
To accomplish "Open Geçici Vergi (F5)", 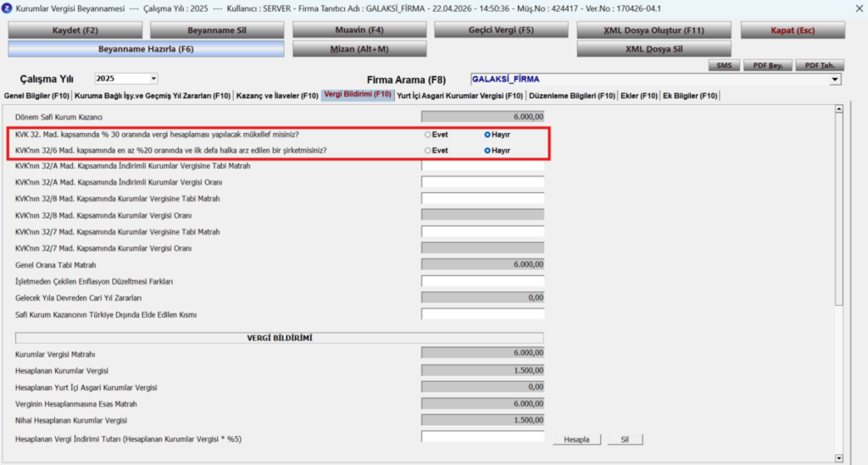I will (501, 30).
